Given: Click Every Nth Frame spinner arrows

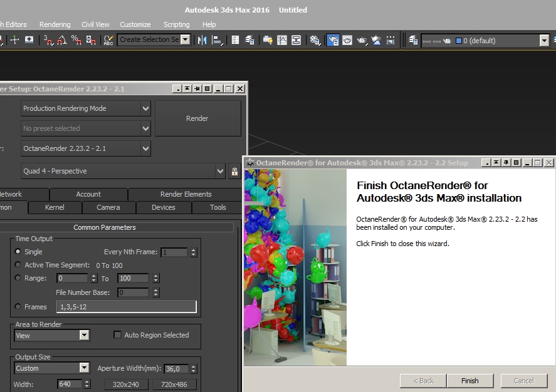Looking at the screenshot, I should [193, 252].
